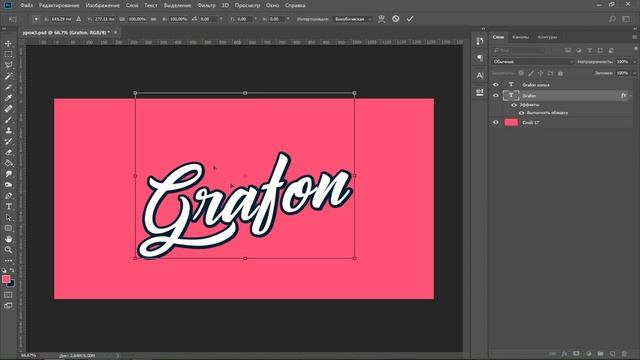Image resolution: width=640 pixels, height=360 pixels.
Task: Swap foreground and background colors
Action: pyautogui.click(x=12, y=270)
